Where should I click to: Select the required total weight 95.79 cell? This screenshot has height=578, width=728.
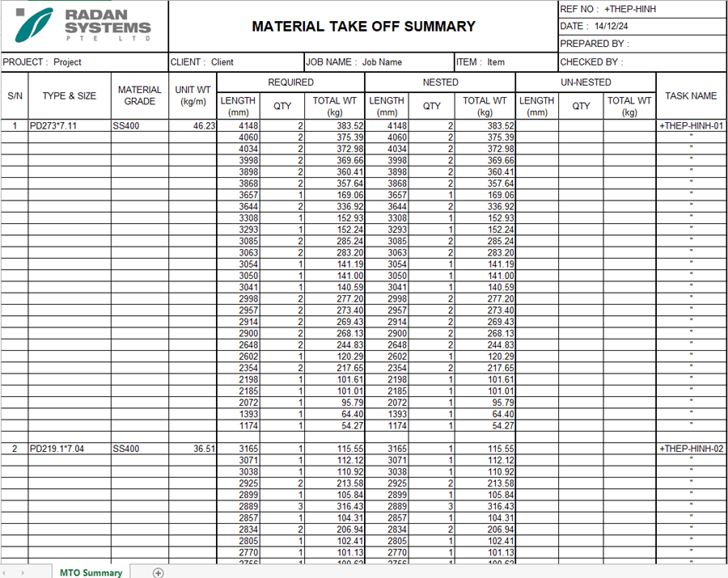(x=335, y=403)
